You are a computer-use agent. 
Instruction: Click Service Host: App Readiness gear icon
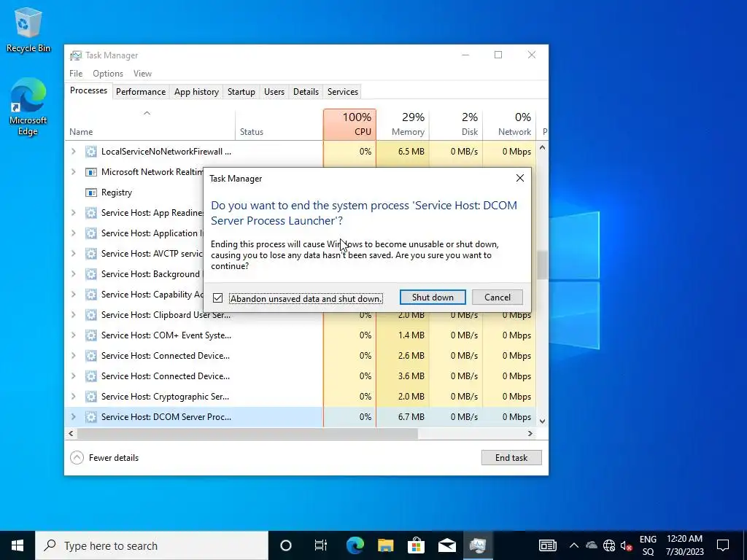coord(90,213)
